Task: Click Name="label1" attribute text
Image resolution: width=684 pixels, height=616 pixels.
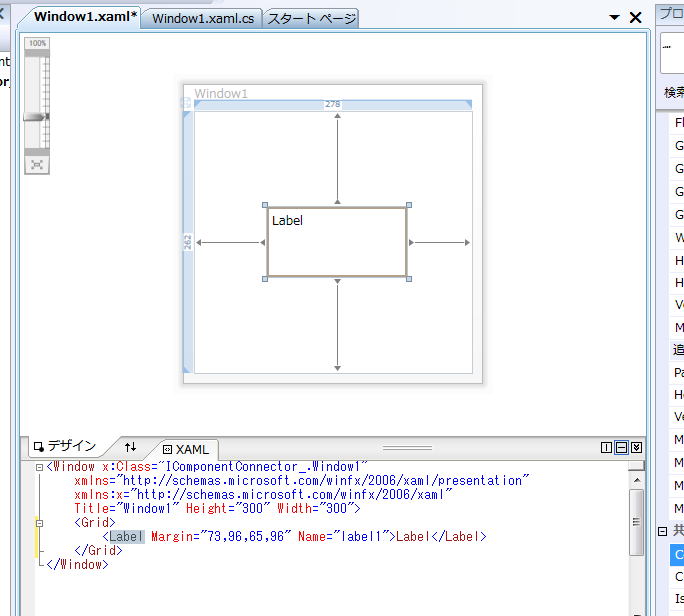Action: click(x=343, y=537)
